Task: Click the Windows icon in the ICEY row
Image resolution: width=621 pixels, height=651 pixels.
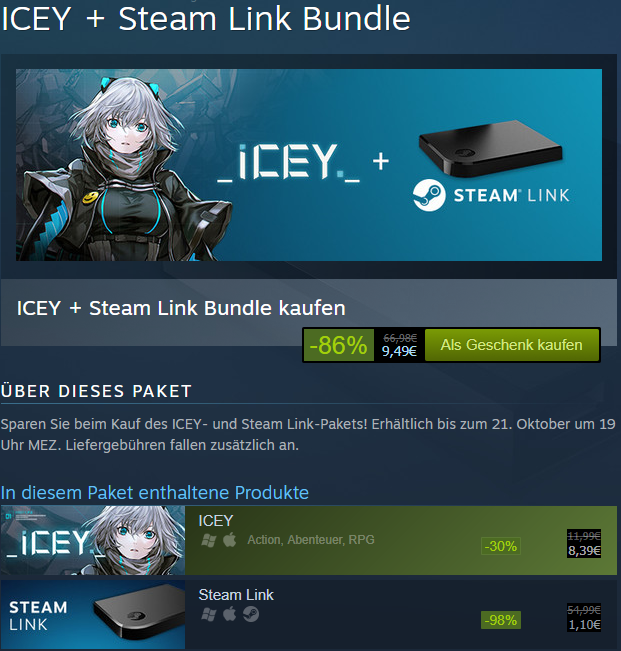Action: point(208,540)
